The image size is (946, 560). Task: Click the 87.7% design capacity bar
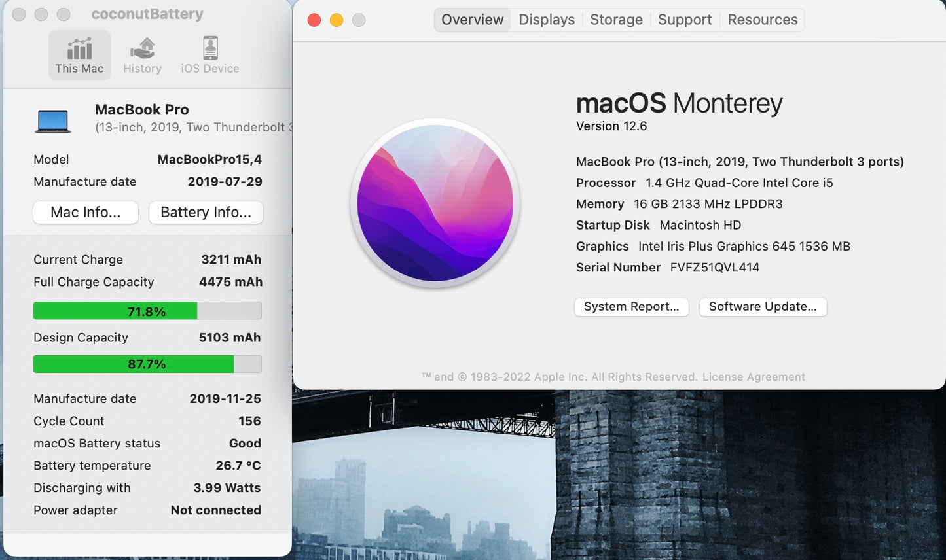coord(147,364)
